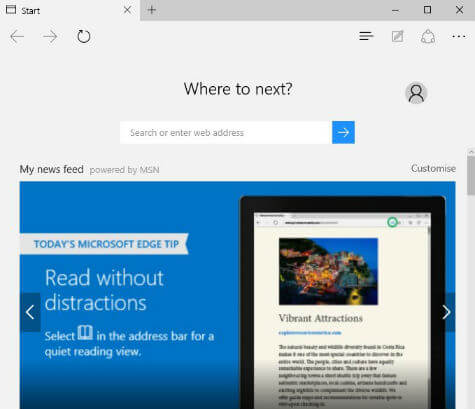Open a new tab with plus button
Viewport: 475px width, 409px height.
pyautogui.click(x=151, y=10)
